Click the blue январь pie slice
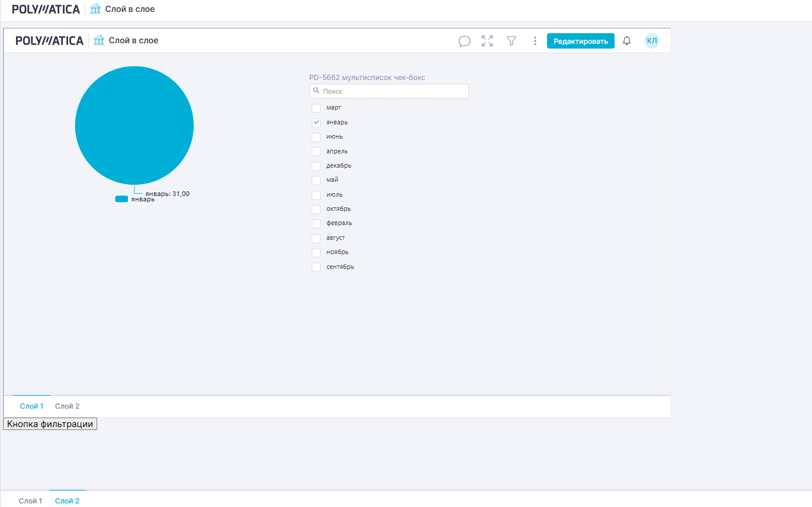 [x=134, y=125]
